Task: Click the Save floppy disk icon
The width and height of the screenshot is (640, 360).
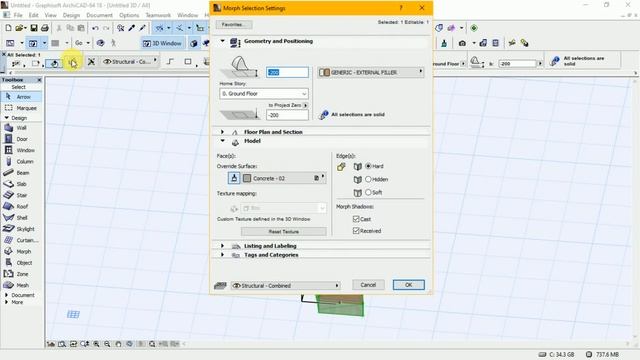Action: point(34,28)
